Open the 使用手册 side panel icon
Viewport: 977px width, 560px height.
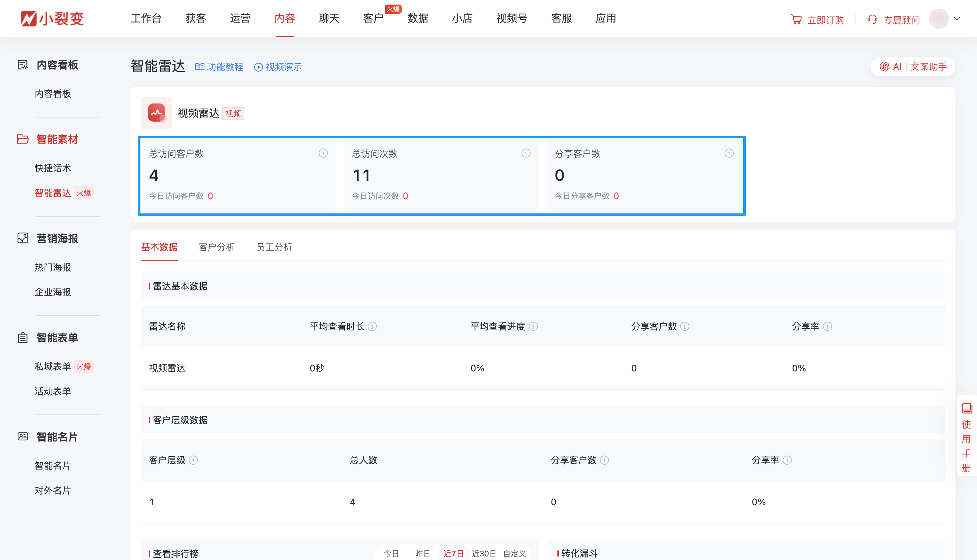(x=967, y=408)
